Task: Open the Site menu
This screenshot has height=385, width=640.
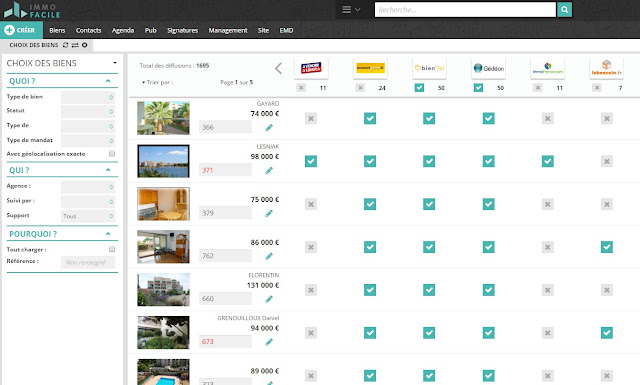Action: (x=263, y=30)
